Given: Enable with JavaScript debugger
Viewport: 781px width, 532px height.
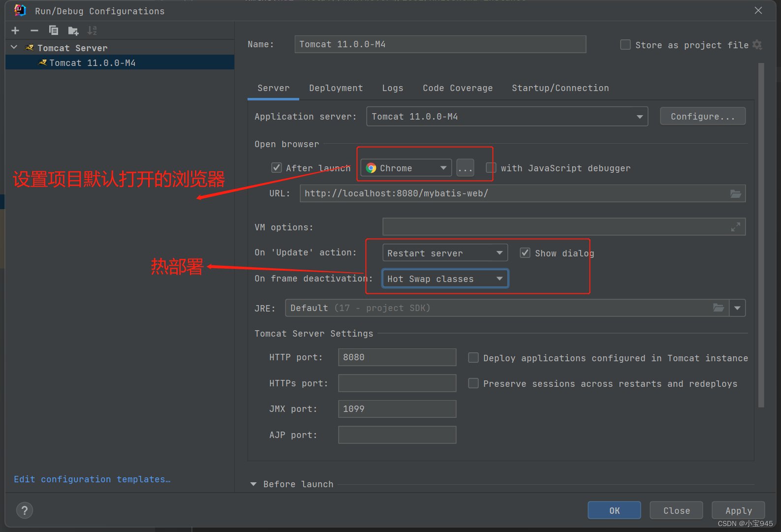Looking at the screenshot, I should [491, 168].
